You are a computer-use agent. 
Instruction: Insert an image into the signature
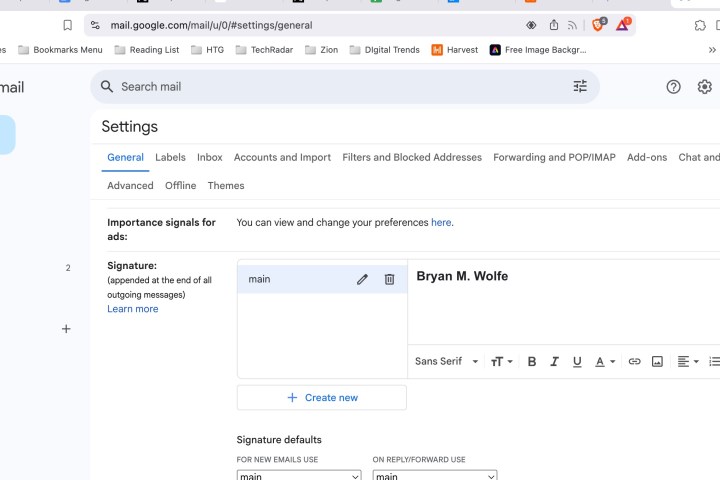[x=657, y=361]
